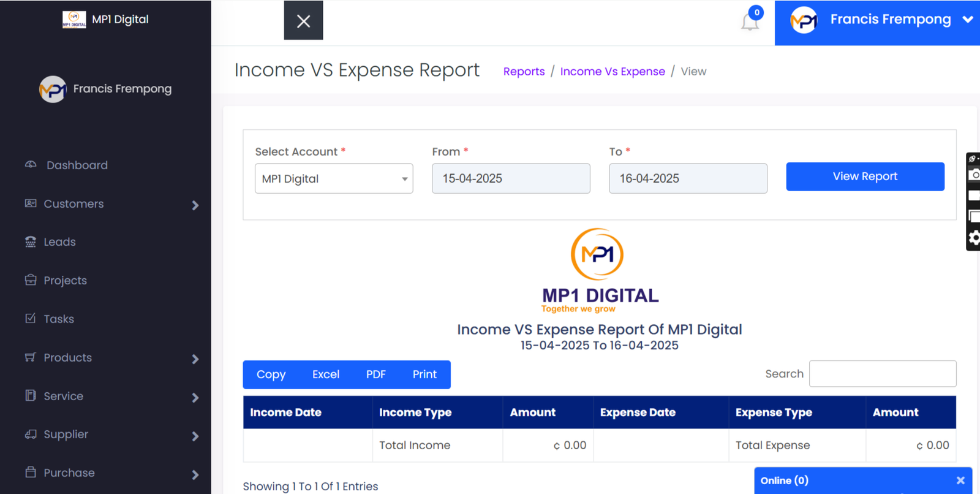The image size is (980, 494).
Task: Click the MP1 Digital logo in sidebar header
Action: 74,20
